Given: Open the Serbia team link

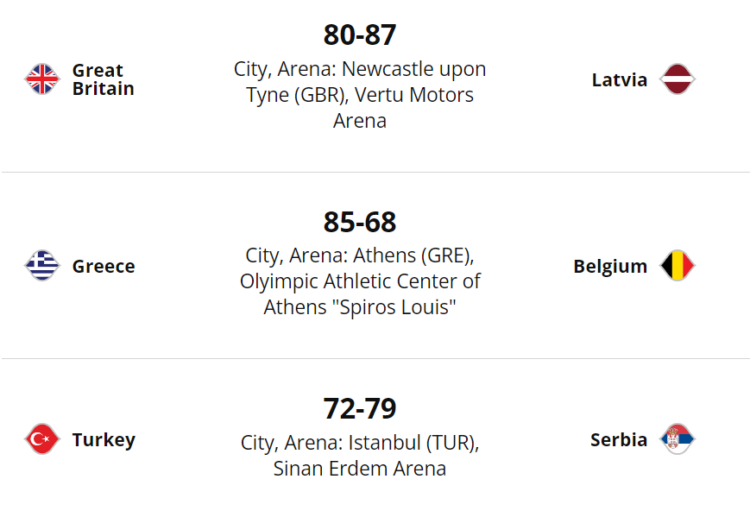Looking at the screenshot, I should tap(618, 439).
